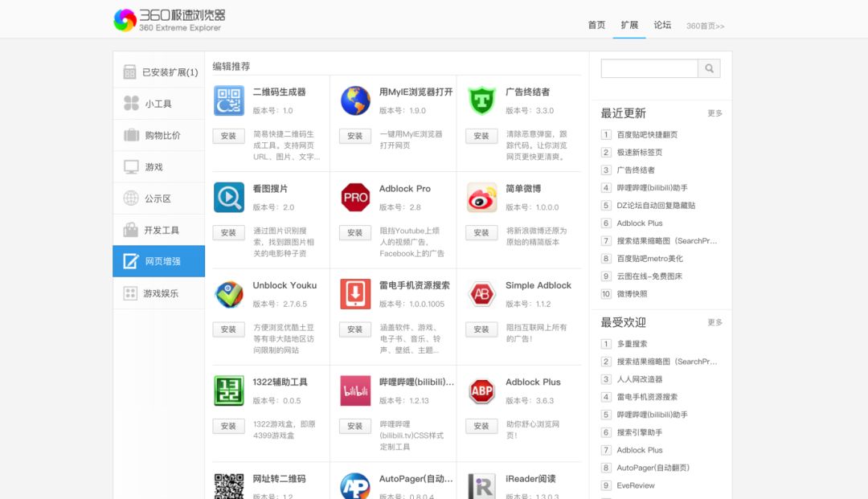Open the 二维码生成器 title link

279,92
